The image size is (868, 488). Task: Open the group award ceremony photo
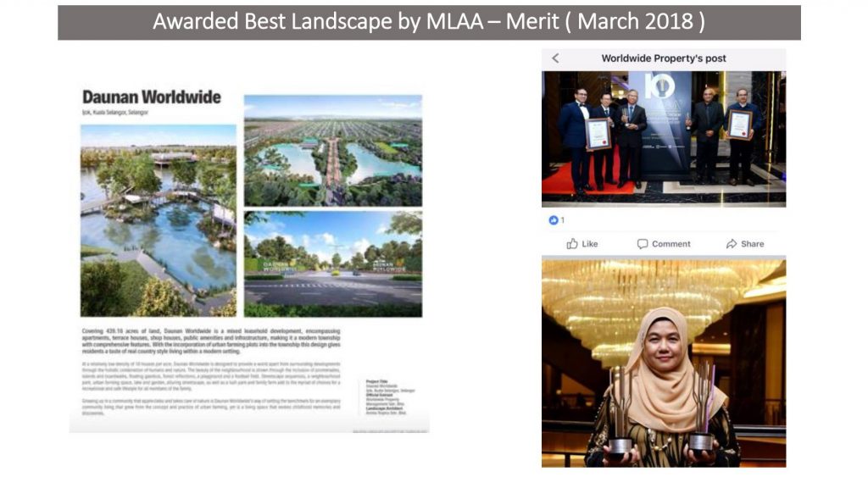click(663, 138)
